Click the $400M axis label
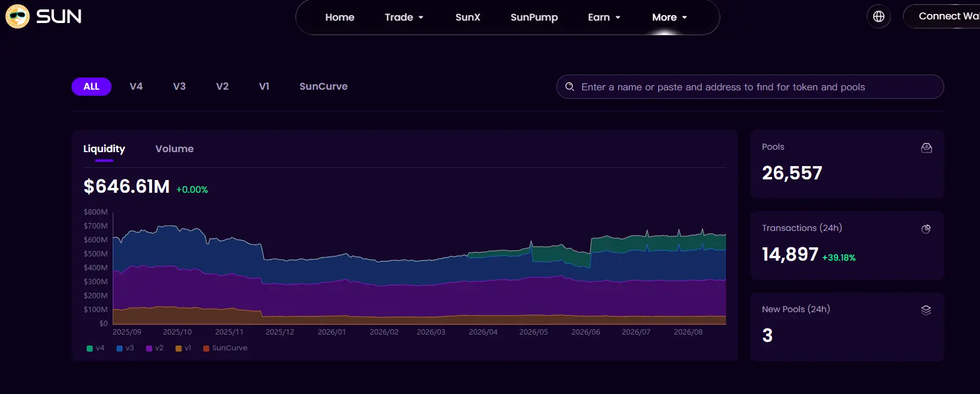Image resolution: width=980 pixels, height=394 pixels. pos(96,268)
